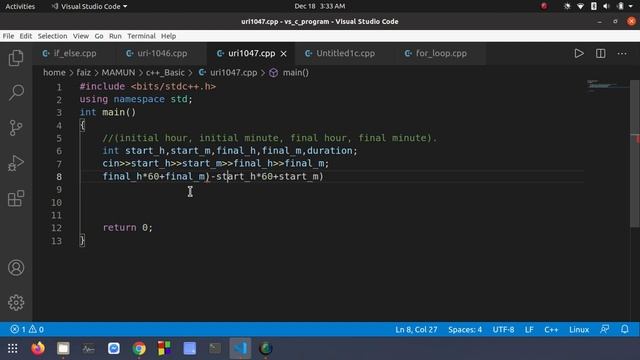
Task: Place cursor on line 12 return 0;
Action: coord(128,228)
